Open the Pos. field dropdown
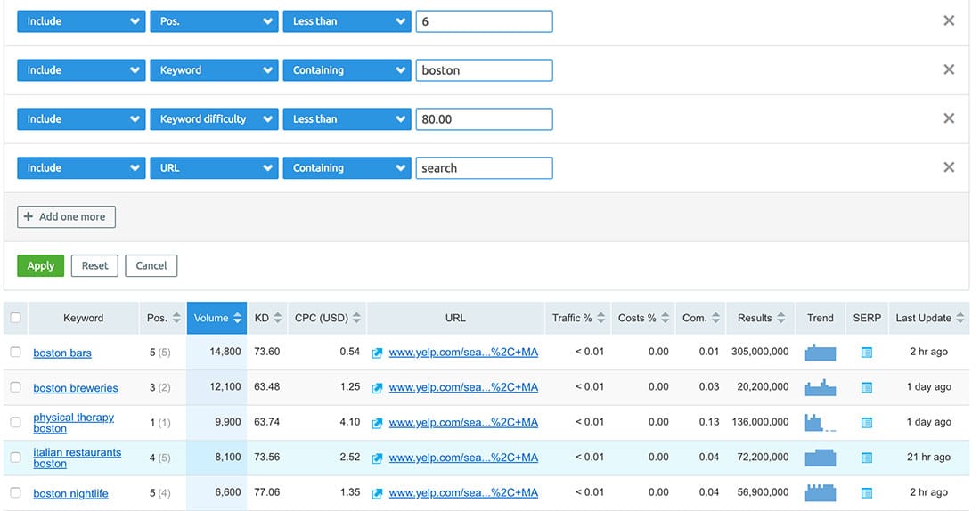Screen dimensions: 980x511 pos(214,21)
